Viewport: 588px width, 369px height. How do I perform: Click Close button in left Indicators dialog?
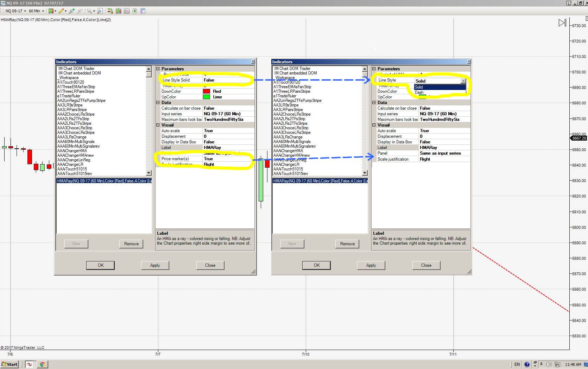[210, 265]
